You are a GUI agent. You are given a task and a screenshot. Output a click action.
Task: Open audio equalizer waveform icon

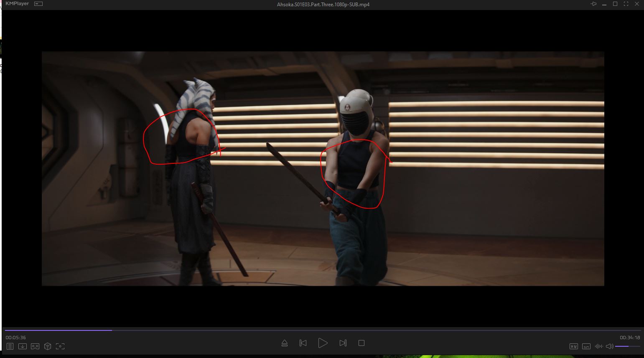599,346
